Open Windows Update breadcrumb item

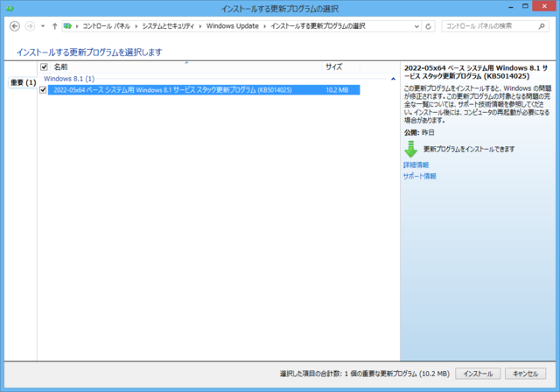pos(233,26)
